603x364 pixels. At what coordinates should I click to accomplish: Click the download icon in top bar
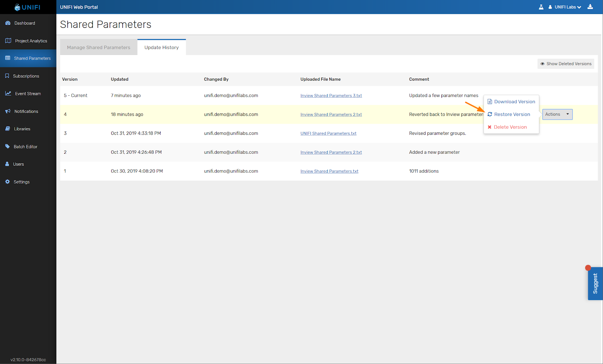coord(590,7)
